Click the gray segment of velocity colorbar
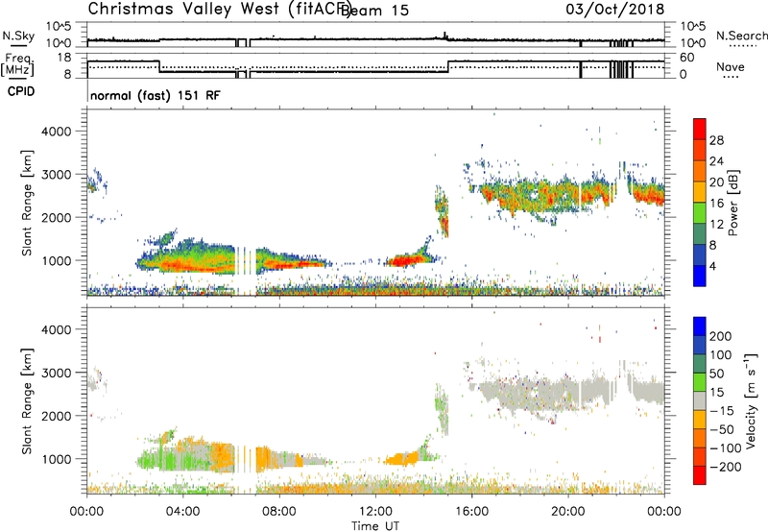768x532 pixels. (700, 401)
